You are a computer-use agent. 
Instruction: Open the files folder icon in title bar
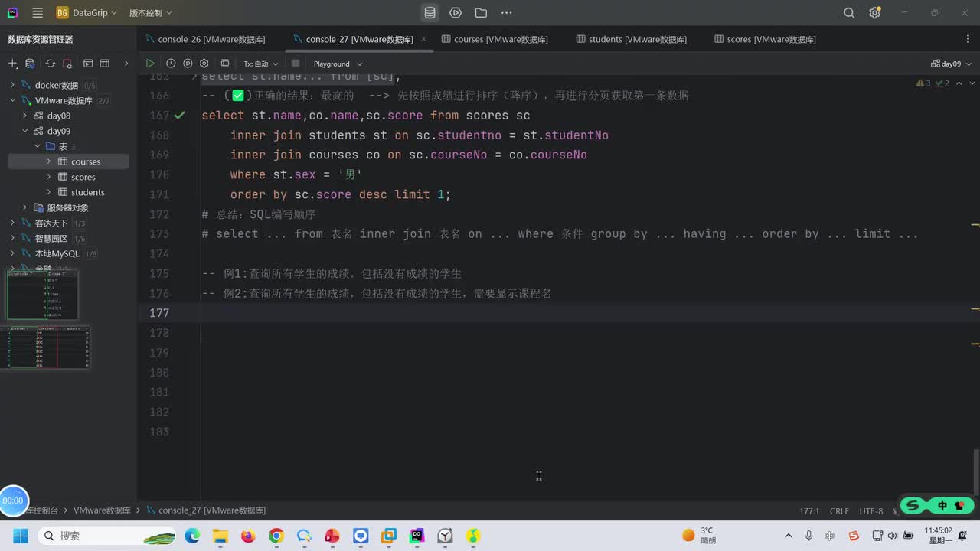[x=481, y=13]
